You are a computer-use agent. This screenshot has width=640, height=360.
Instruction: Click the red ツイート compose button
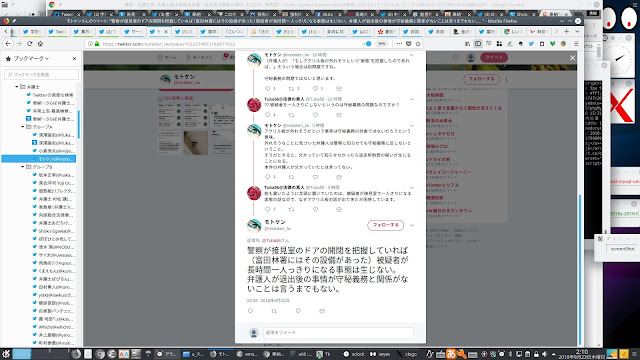(494, 58)
